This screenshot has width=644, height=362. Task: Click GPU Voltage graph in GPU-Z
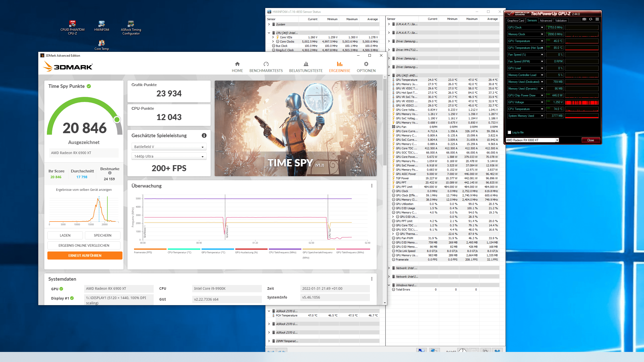pos(582,102)
